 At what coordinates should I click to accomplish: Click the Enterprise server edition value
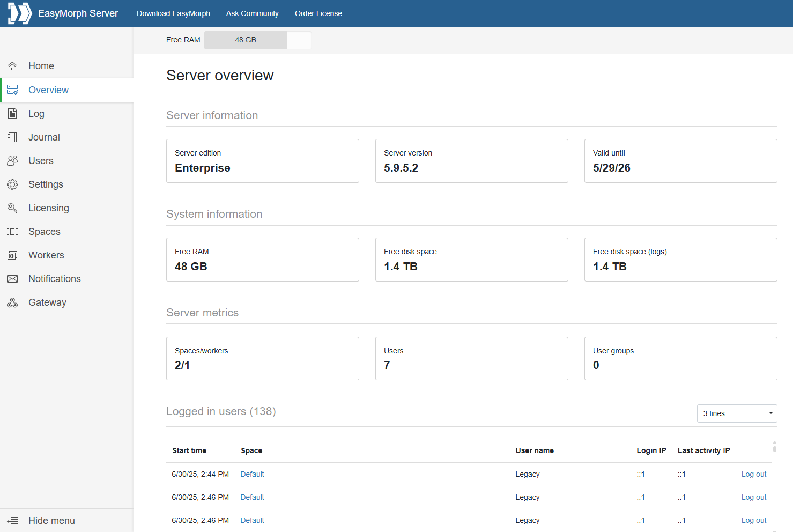point(203,168)
